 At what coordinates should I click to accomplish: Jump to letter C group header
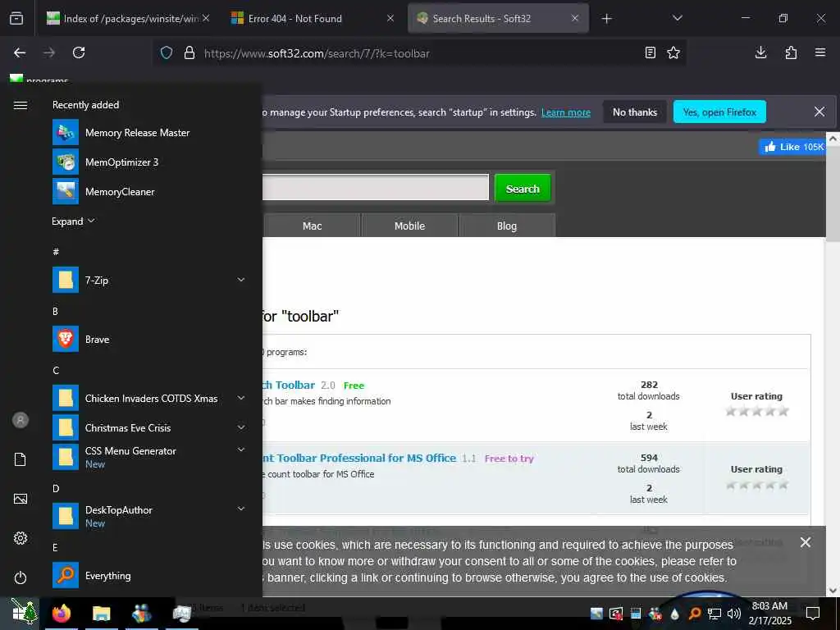(56, 370)
